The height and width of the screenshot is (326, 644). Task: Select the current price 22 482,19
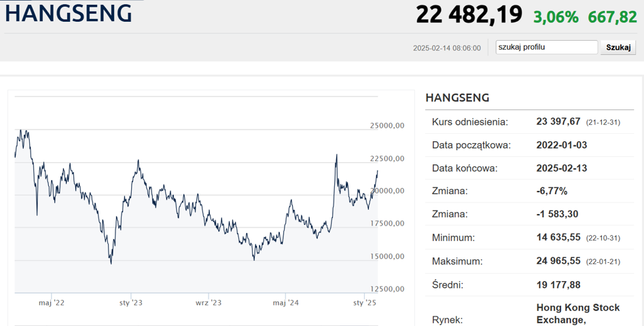[x=469, y=15]
